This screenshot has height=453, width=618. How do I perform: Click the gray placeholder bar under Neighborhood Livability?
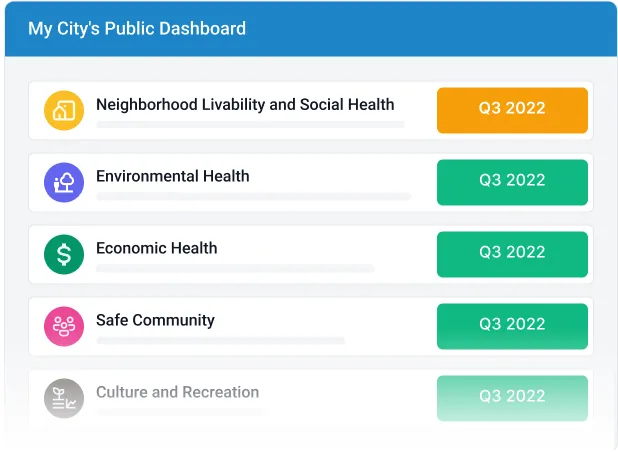point(250,125)
